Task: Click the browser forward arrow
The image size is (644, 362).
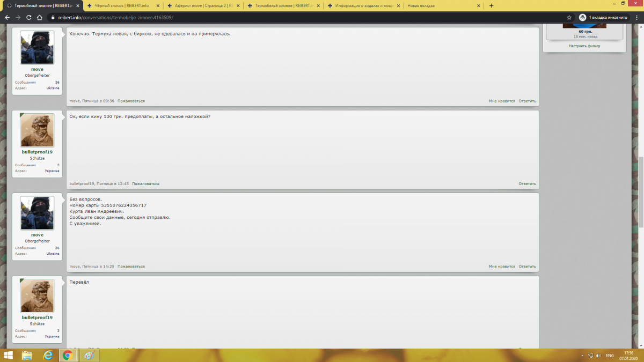Action: click(x=18, y=17)
